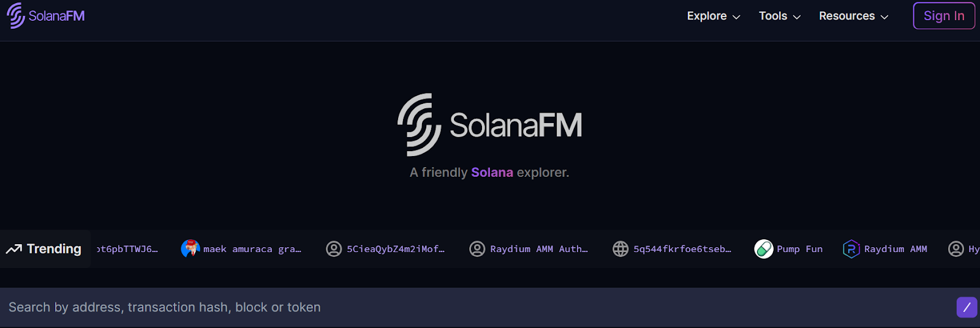
Task: Open maek amuraca trending avatar icon
Action: tap(190, 249)
